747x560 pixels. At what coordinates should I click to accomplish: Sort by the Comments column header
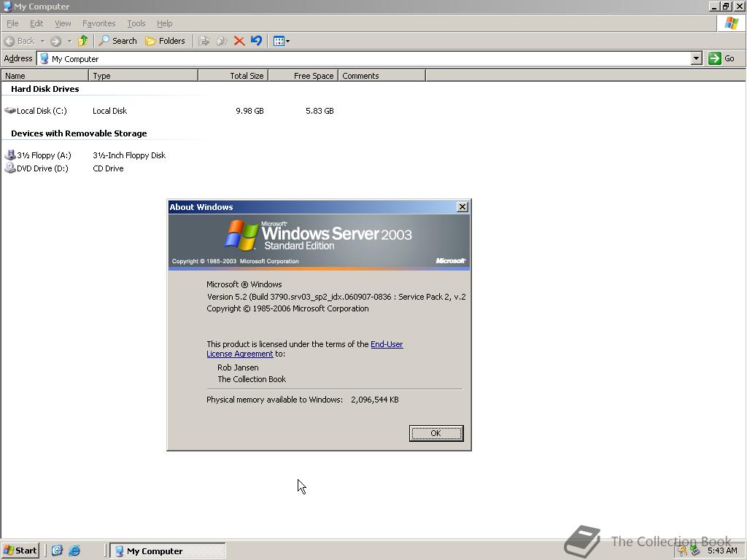pyautogui.click(x=382, y=76)
